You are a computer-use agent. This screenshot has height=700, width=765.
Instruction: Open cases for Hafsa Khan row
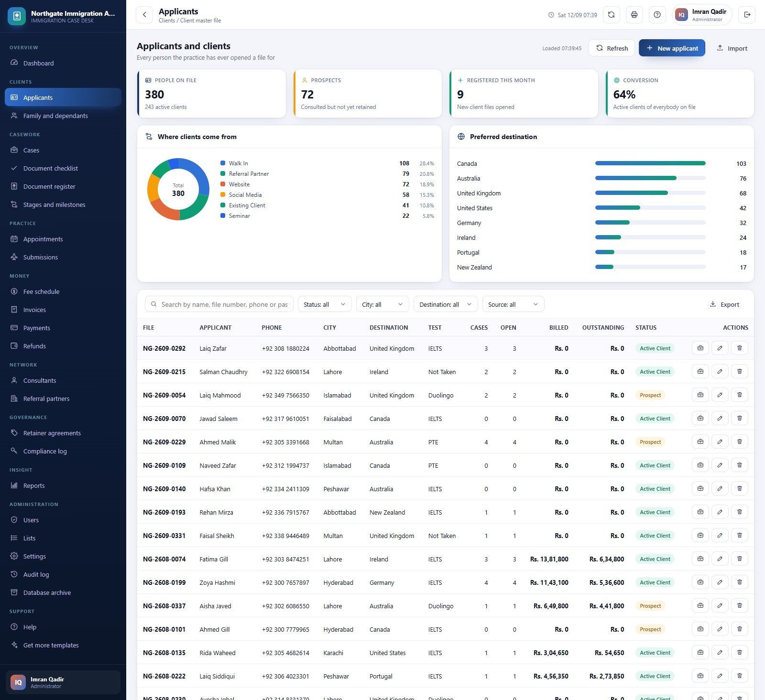[x=700, y=488]
